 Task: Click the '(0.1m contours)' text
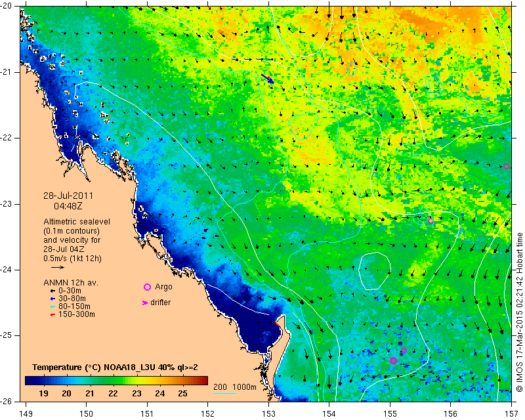[72, 231]
